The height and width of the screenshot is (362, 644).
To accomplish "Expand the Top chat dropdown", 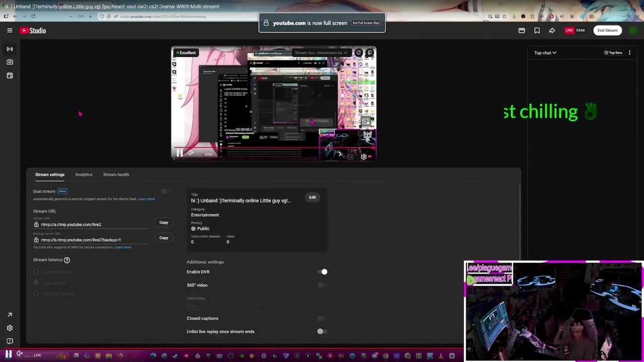I will click(545, 53).
